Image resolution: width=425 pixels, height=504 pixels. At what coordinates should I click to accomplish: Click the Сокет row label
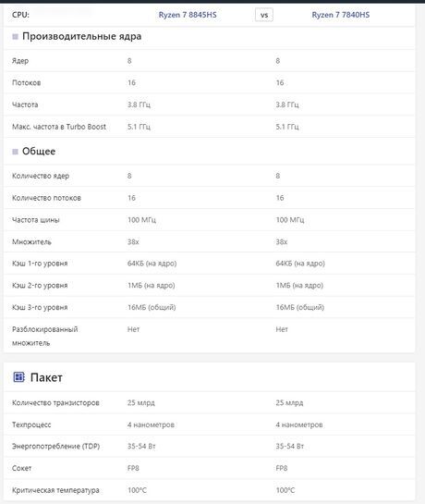pos(22,468)
